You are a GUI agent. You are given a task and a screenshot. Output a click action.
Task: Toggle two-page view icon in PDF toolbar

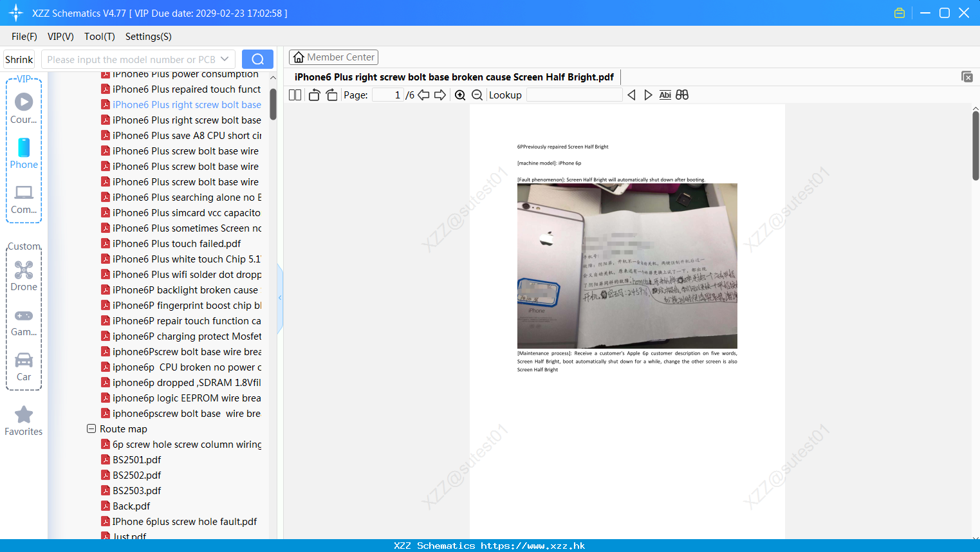coord(295,95)
